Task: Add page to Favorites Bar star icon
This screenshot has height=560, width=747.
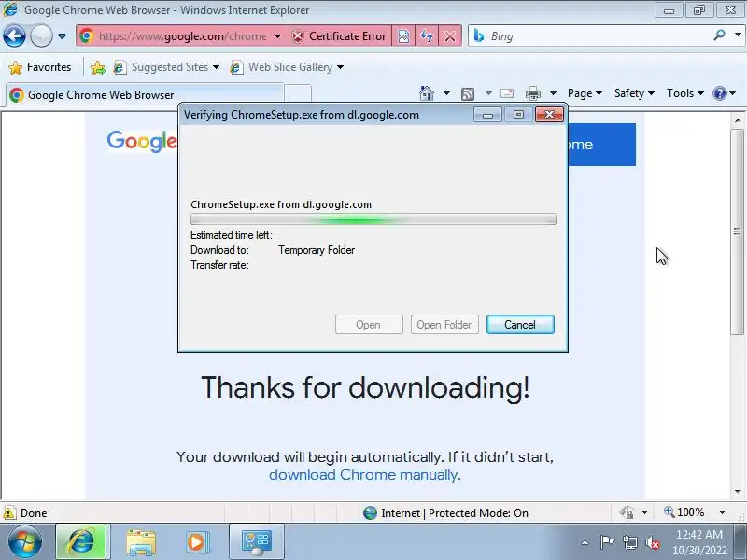Action: pyautogui.click(x=98, y=67)
